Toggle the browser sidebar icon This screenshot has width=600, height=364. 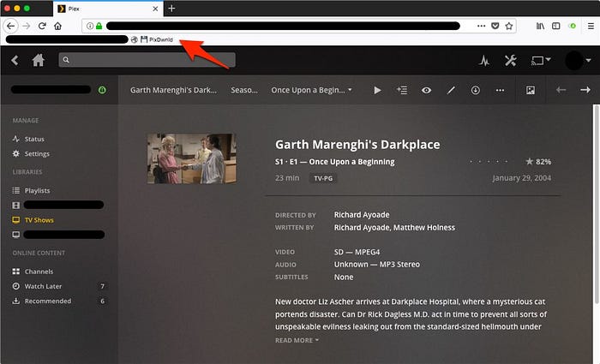[556, 26]
